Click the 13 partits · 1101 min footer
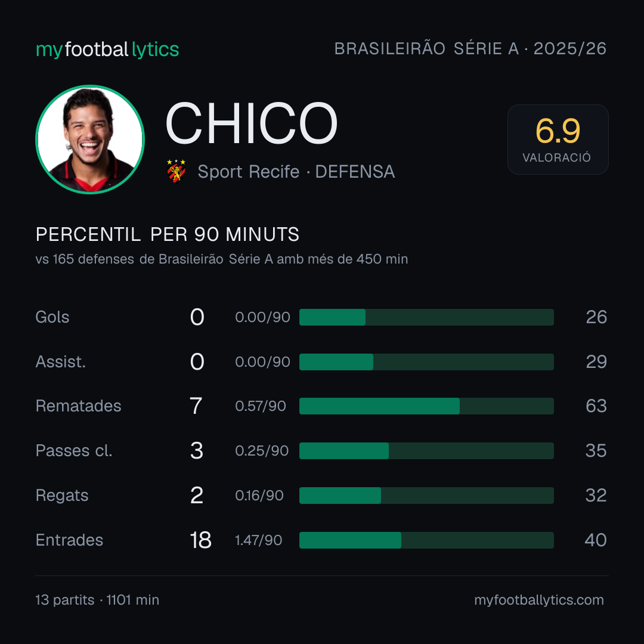Screen dimensions: 644x644 tap(97, 600)
